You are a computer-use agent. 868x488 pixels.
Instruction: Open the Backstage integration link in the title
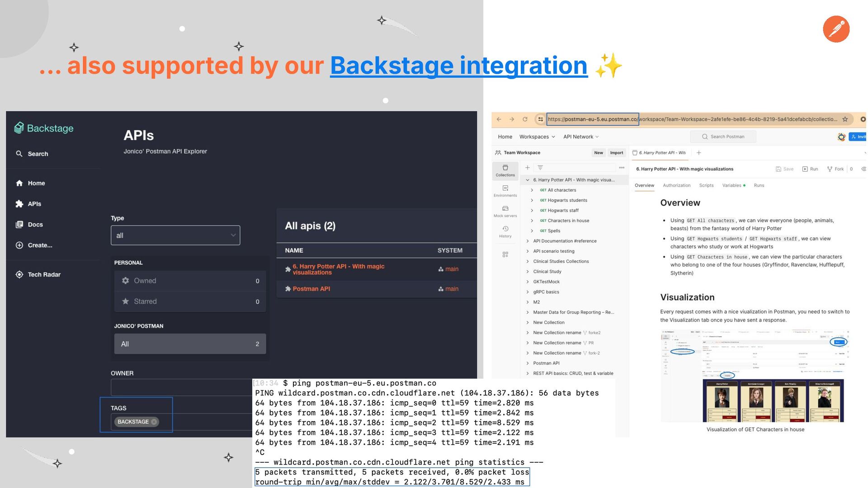pyautogui.click(x=458, y=66)
